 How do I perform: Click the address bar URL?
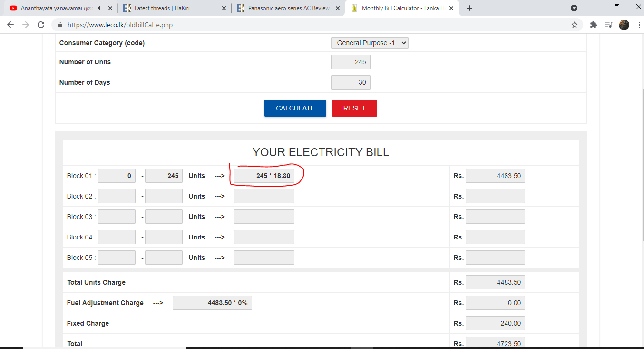pyautogui.click(x=120, y=25)
